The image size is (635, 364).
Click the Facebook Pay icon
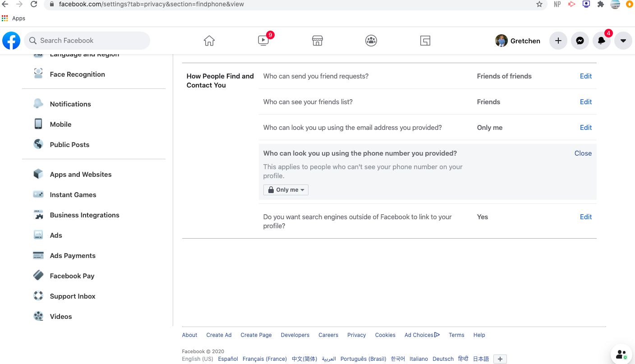pos(38,276)
